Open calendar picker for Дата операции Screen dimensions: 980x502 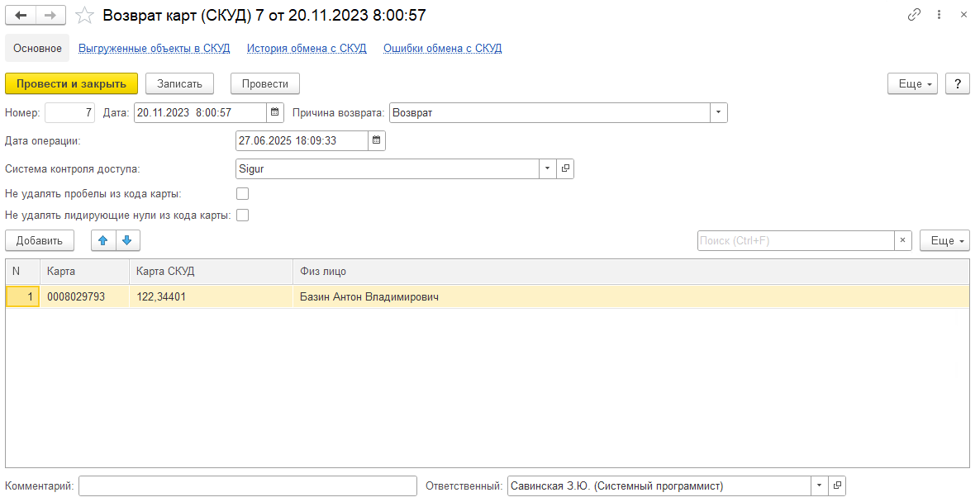(x=377, y=140)
